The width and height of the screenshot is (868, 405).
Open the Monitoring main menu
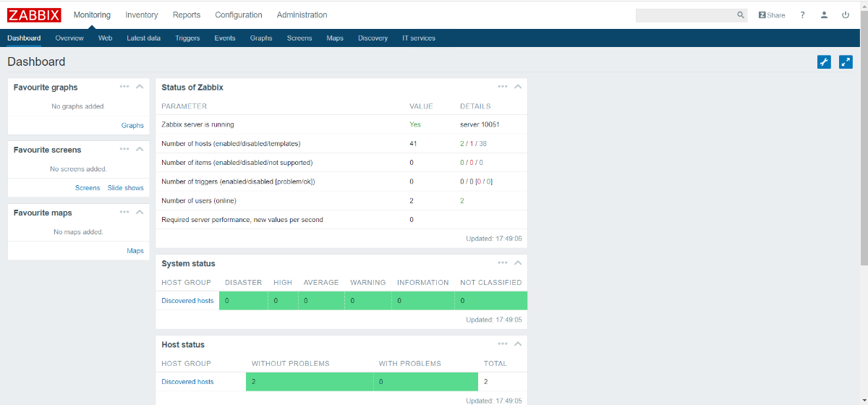(92, 15)
